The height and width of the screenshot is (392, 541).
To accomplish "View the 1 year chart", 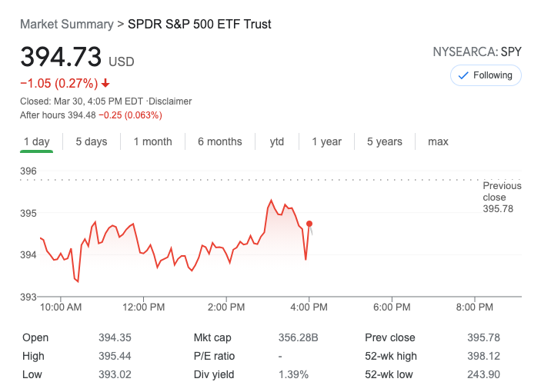I will pyautogui.click(x=326, y=141).
